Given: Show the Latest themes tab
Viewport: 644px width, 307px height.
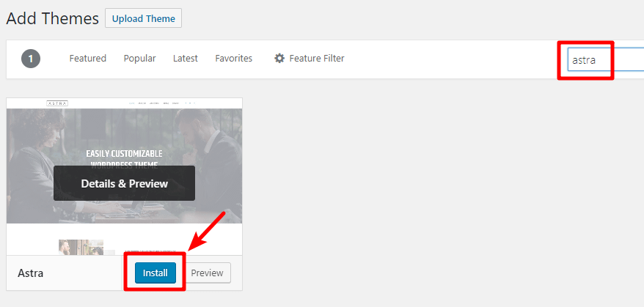Looking at the screenshot, I should tap(186, 59).
